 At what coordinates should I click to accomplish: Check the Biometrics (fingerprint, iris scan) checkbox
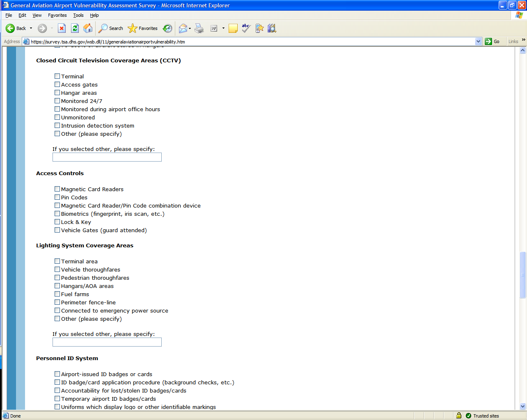pos(57,214)
